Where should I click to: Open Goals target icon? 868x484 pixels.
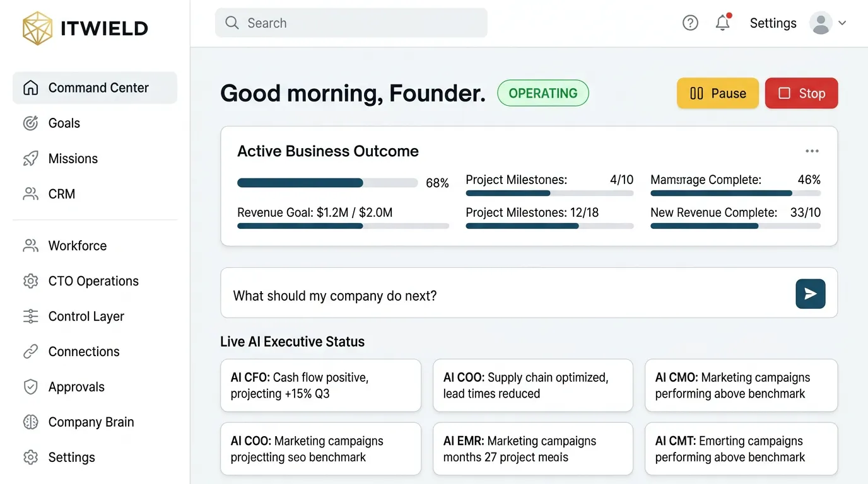tap(30, 123)
